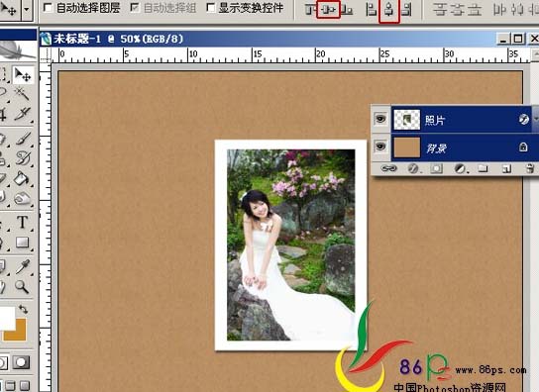539x392 pixels.
Task: Click the ruler origin corner box
Action: tap(46, 55)
